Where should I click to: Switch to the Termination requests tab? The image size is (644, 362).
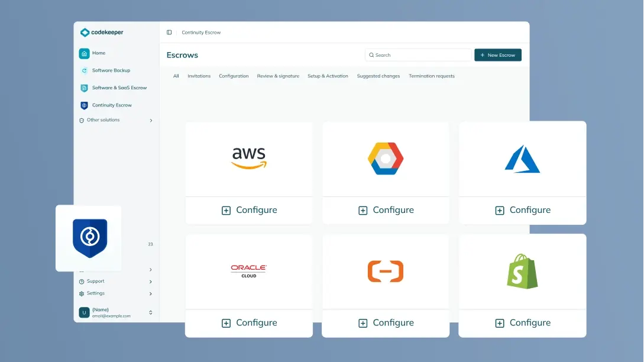[431, 76]
